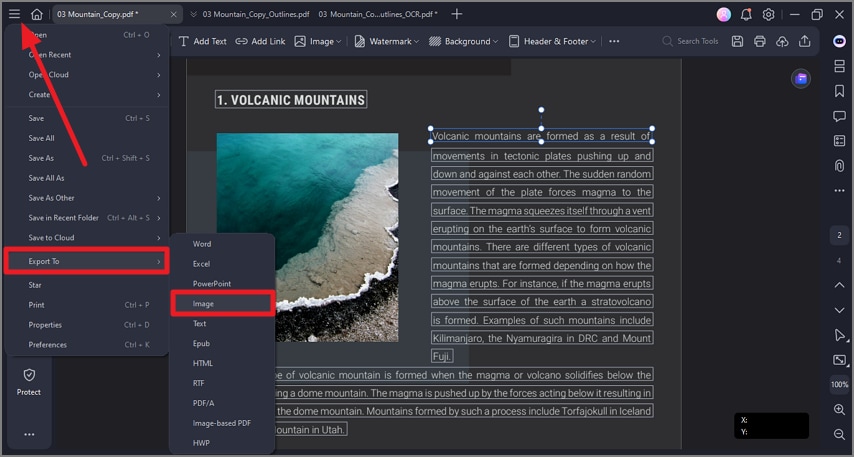Expand the Open Recent submenu
This screenshot has height=457, width=854.
point(87,55)
